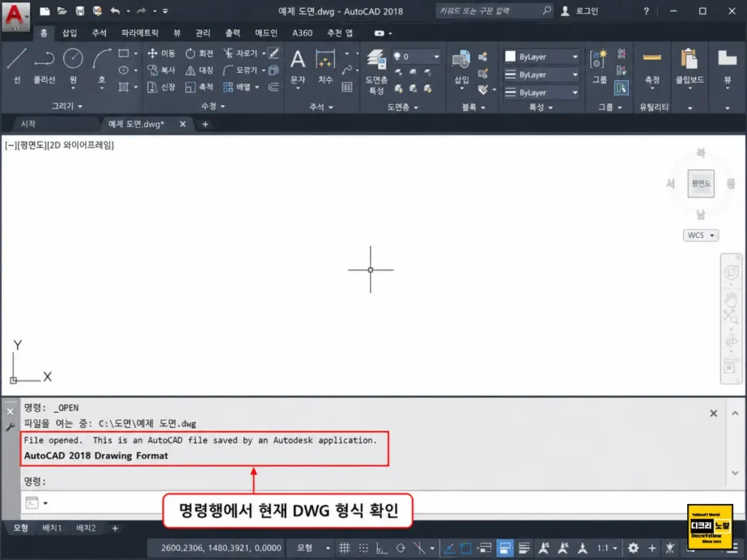
Task: Click the add layout plus button
Action: pyautogui.click(x=115, y=528)
